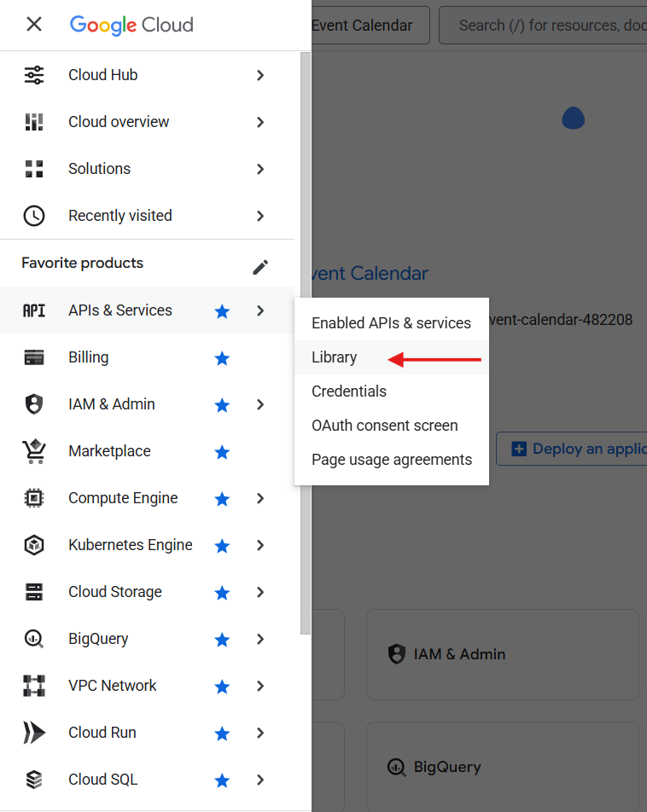Open Cloud Storage via its buckets icon

(34, 591)
